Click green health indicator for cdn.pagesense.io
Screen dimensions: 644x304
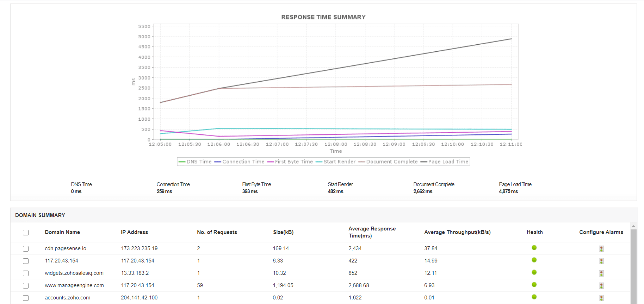534,248
